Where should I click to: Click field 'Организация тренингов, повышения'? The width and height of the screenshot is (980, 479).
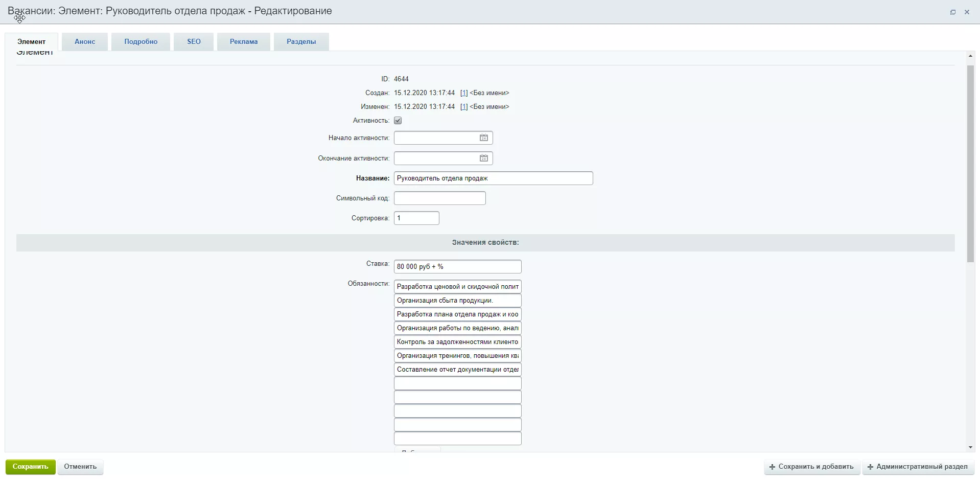pos(458,356)
